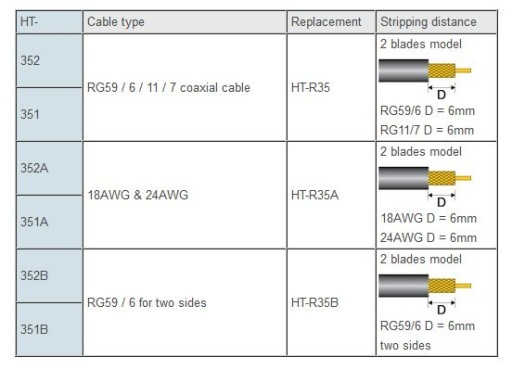The image size is (512, 370).
Task: Select the 352A model cell
Action: click(x=49, y=168)
